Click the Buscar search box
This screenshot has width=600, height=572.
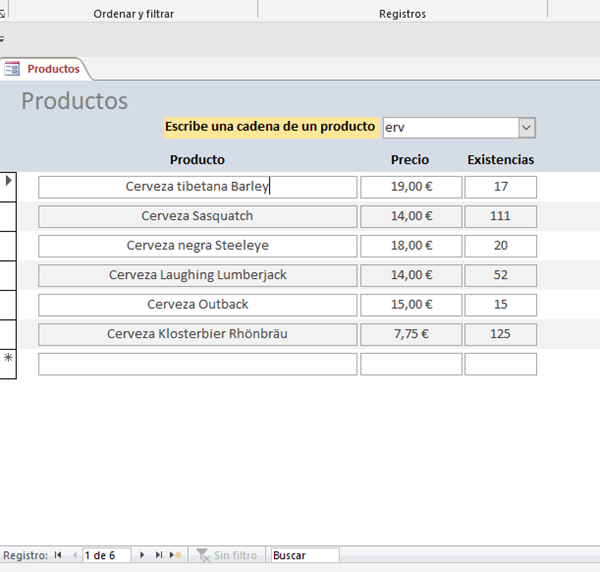point(304,555)
